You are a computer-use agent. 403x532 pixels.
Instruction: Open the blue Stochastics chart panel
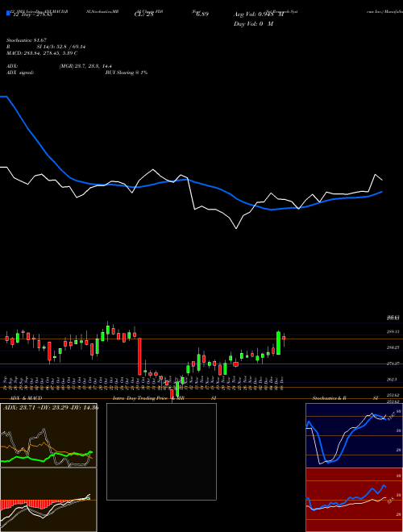pos(354,435)
